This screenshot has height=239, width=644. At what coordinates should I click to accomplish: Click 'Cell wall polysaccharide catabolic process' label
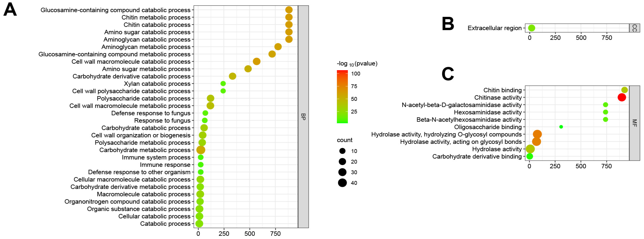point(131,91)
